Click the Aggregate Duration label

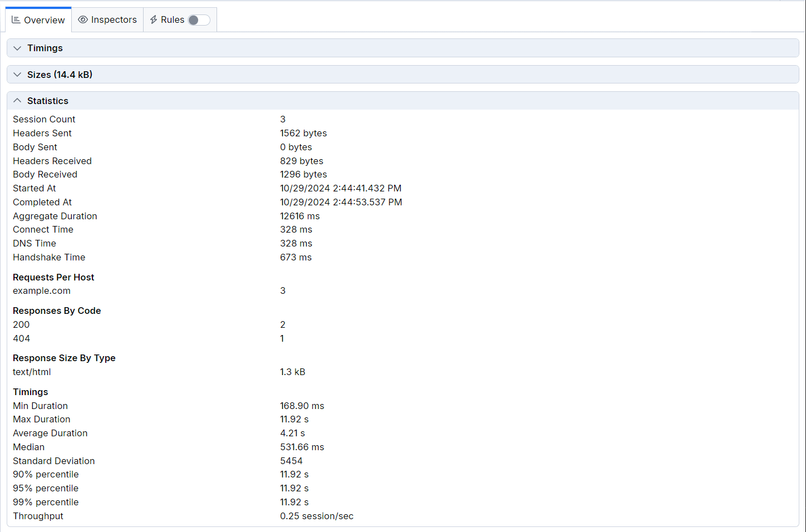tap(55, 216)
